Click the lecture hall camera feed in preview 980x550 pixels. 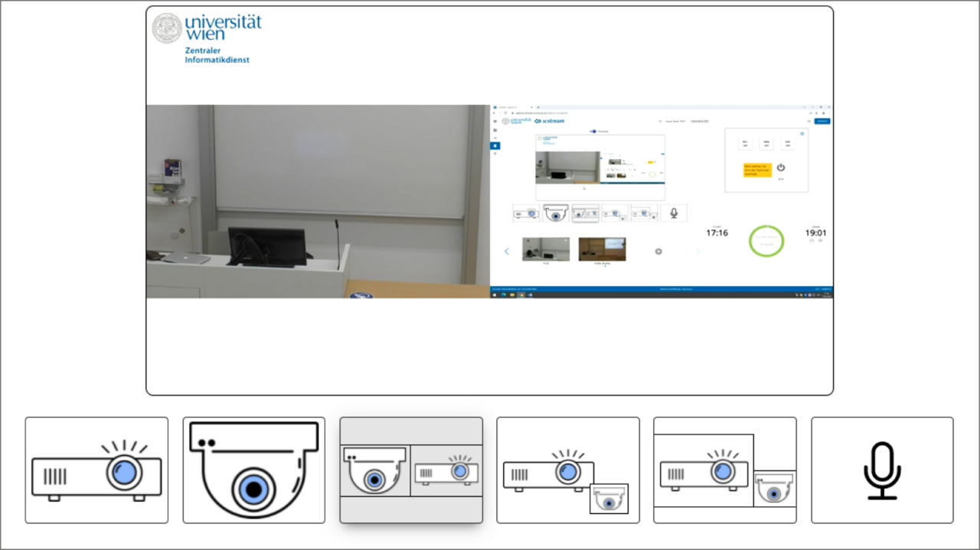318,200
